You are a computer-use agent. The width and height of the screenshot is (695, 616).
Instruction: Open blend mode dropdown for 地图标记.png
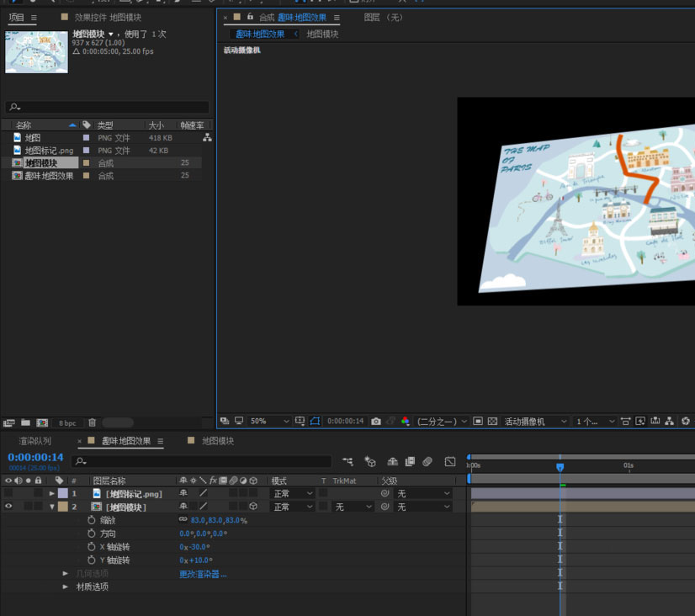click(292, 493)
